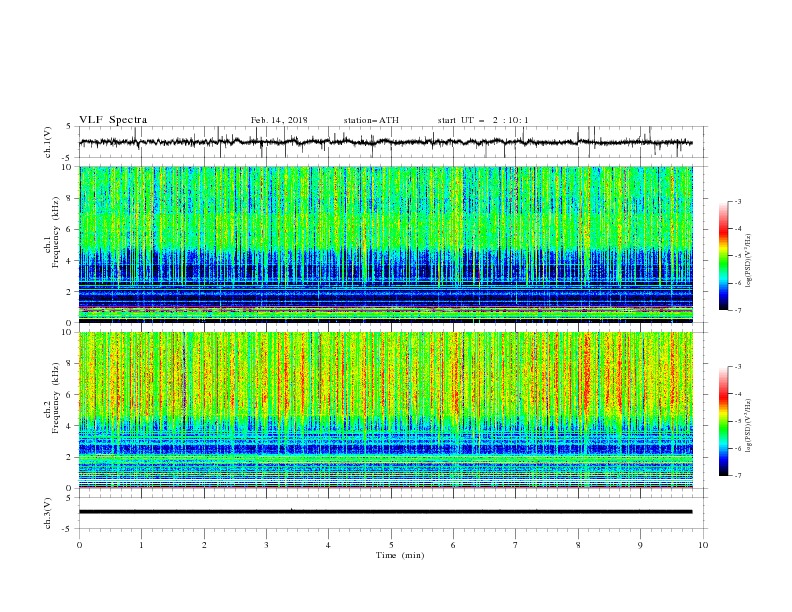The height and width of the screenshot is (612, 792).
Task: Click the 'Feb. 14, 2018' date label
Action: [279, 120]
